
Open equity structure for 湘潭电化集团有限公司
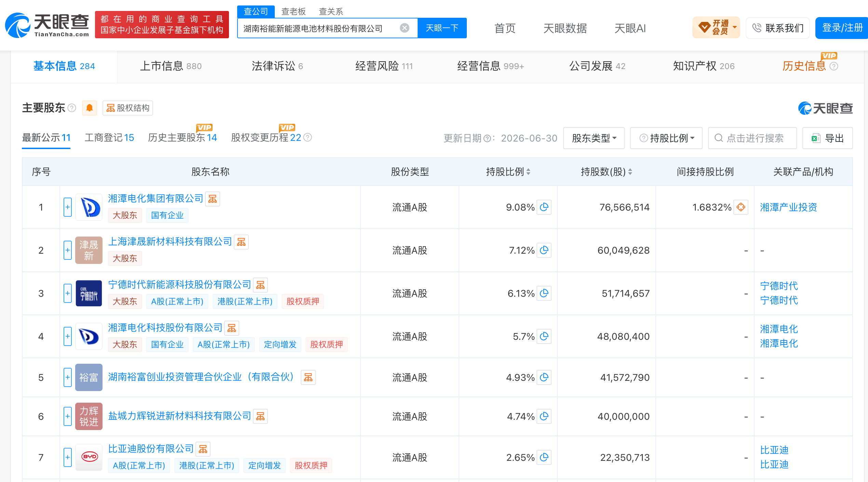tap(213, 199)
